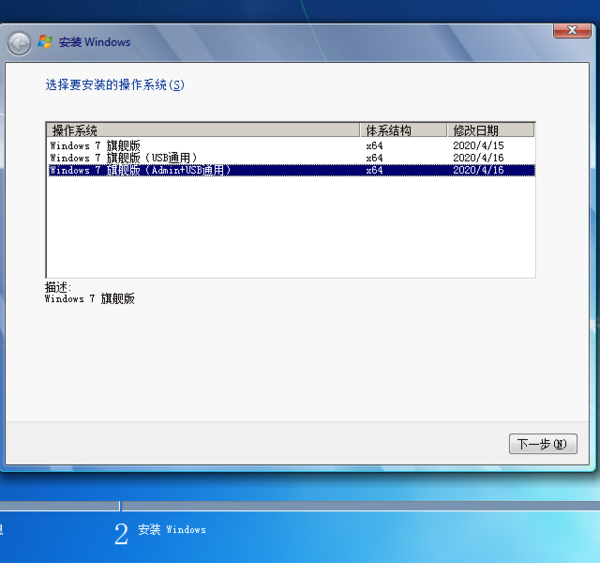Click the x64 cell in first row

pyautogui.click(x=375, y=145)
